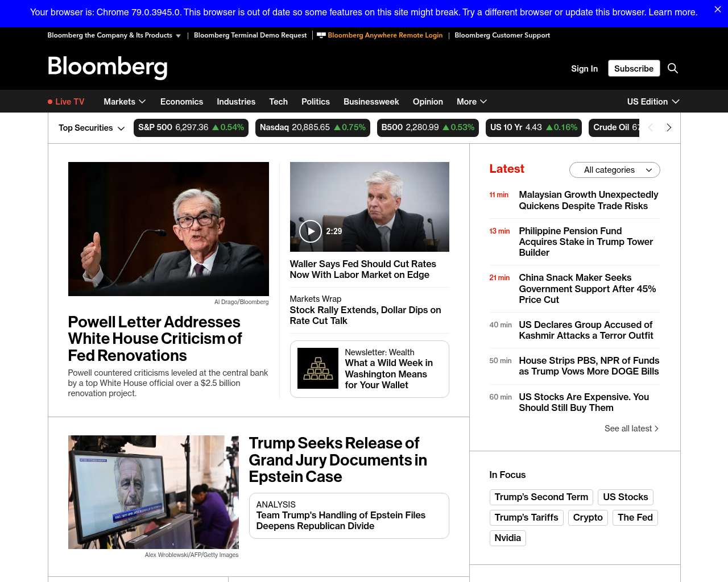Select the B500 ticker
The height and width of the screenshot is (582, 728).
tap(428, 128)
